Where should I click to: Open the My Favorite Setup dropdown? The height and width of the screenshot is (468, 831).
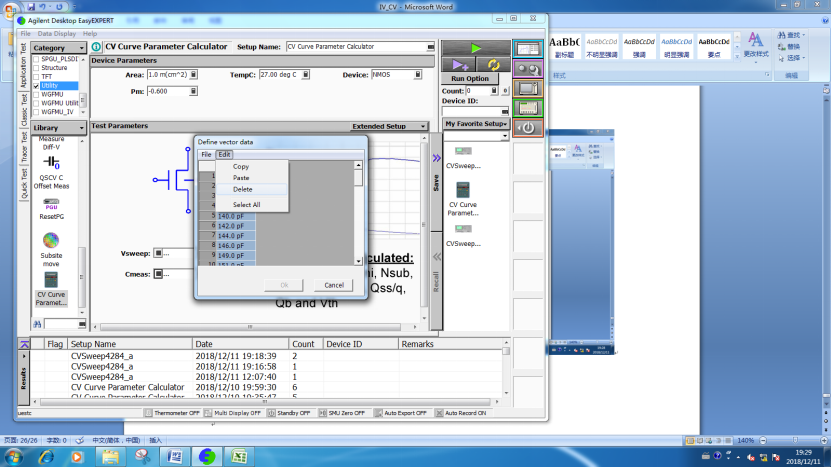pyautogui.click(x=476, y=123)
